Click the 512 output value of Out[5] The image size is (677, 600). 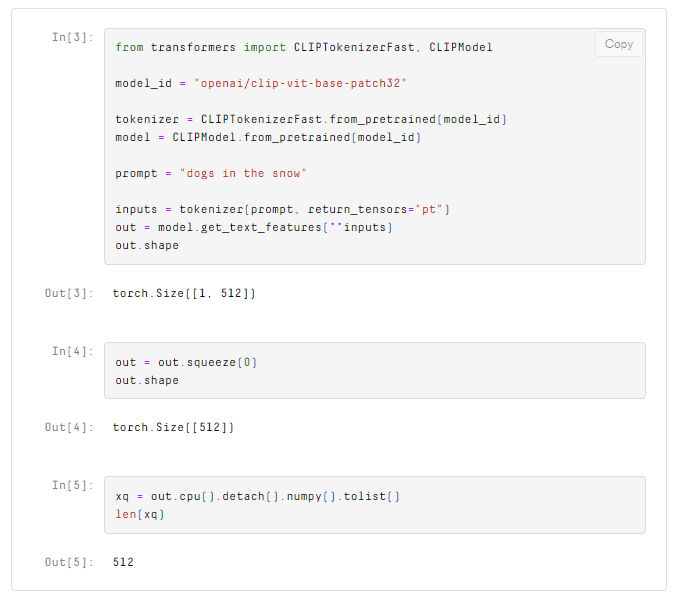pos(123,562)
